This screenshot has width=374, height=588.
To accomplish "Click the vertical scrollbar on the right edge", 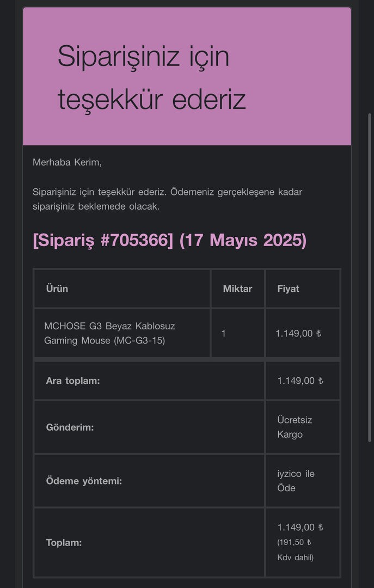I will click(370, 218).
